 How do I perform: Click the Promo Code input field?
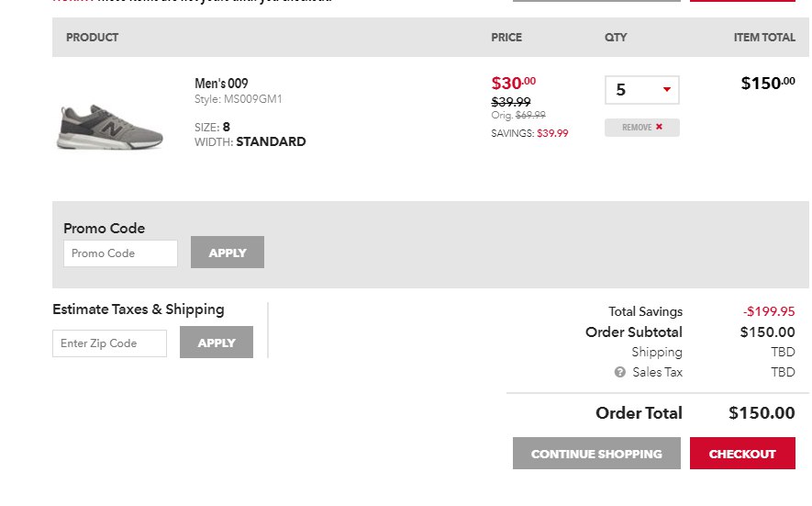click(121, 253)
